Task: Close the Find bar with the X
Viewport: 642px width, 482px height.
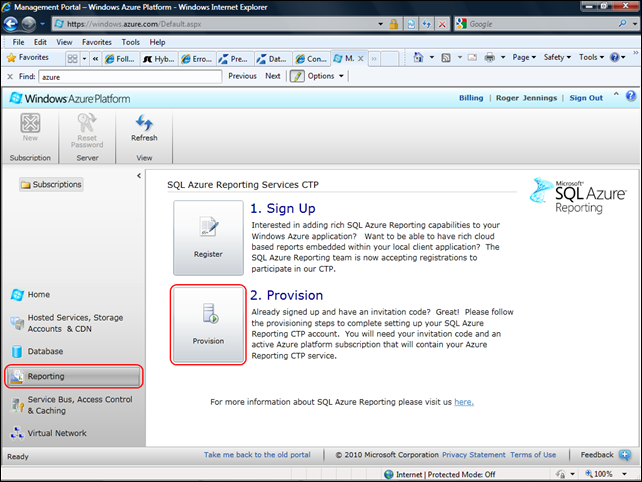Action: click(10, 77)
